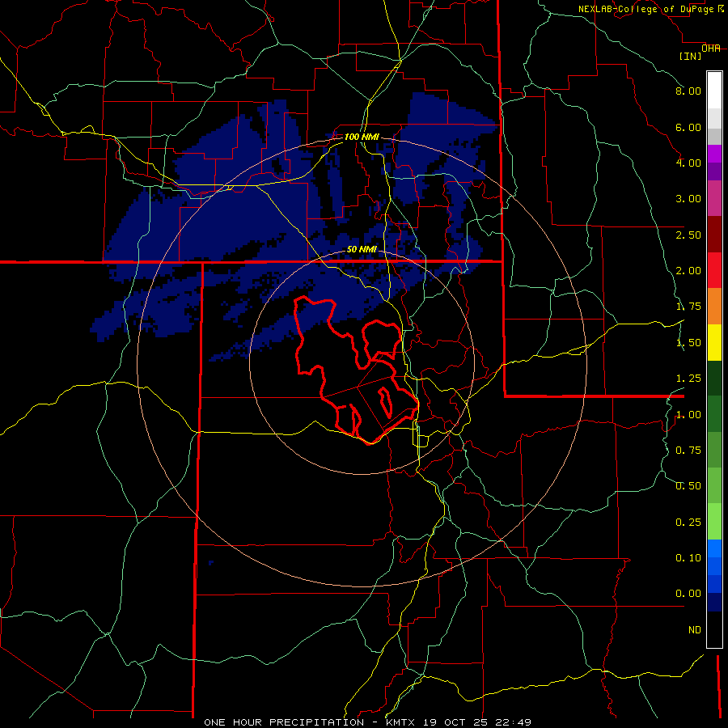Click the 3.00 scale value
The width and height of the screenshot is (728, 728).
688,199
